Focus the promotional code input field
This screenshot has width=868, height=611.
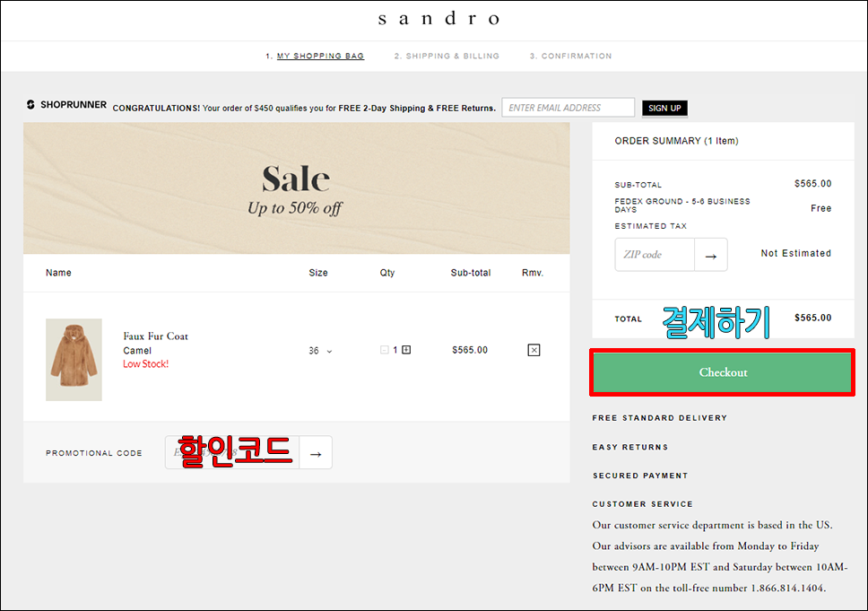232,452
